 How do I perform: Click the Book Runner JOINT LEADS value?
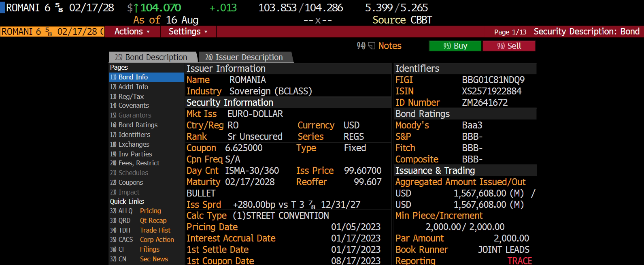pyautogui.click(x=504, y=250)
